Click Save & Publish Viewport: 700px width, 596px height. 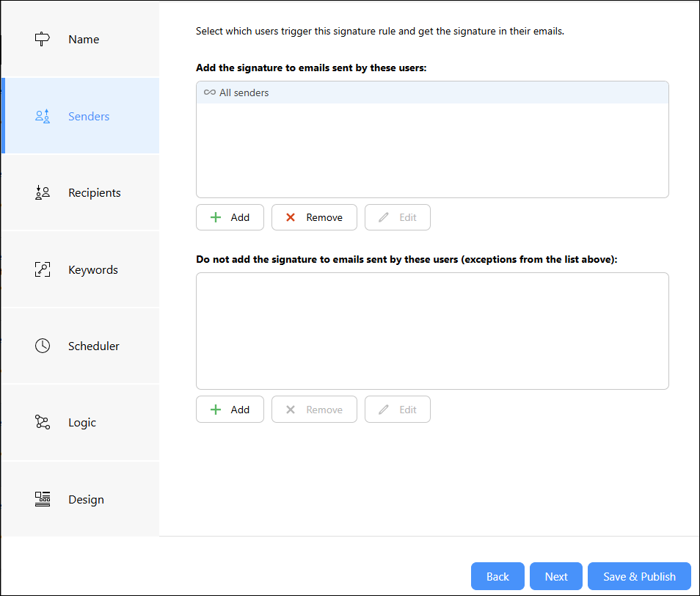click(639, 576)
